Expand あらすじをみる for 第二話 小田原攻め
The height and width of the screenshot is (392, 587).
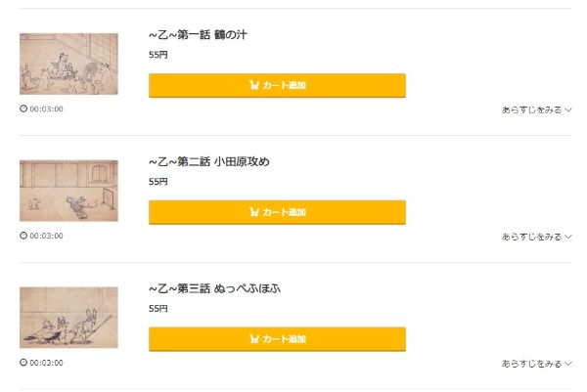(536, 237)
